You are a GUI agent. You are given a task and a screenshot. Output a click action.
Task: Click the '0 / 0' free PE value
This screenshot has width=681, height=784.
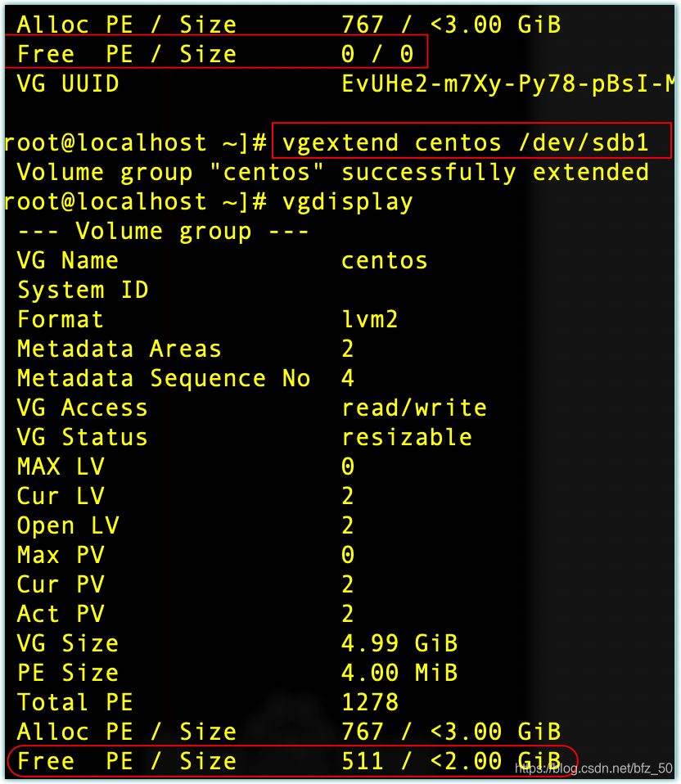coord(377,54)
